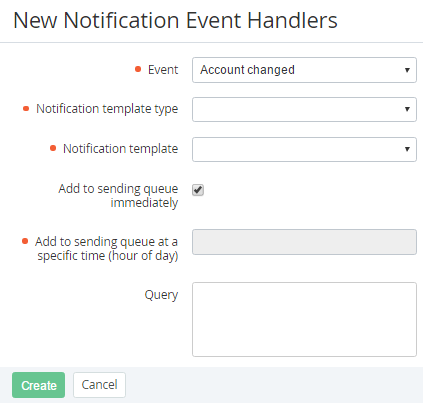Click the Notification template label
This screenshot has height=404, width=423.
click(x=121, y=149)
